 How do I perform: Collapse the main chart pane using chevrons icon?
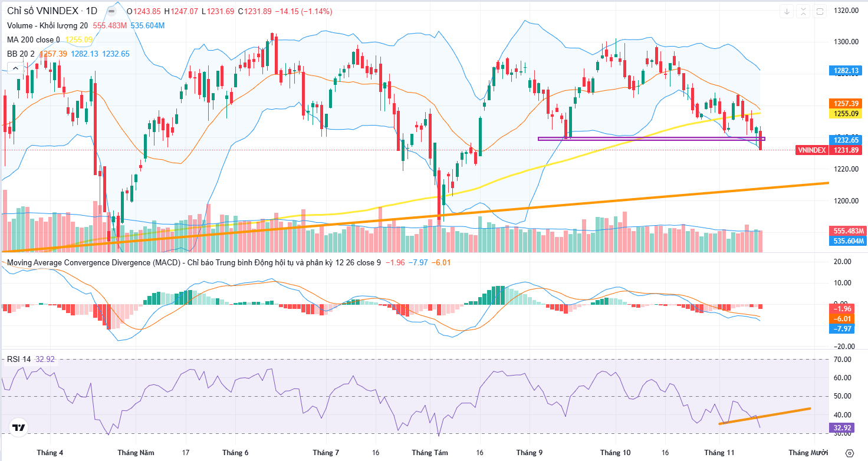pos(803,11)
